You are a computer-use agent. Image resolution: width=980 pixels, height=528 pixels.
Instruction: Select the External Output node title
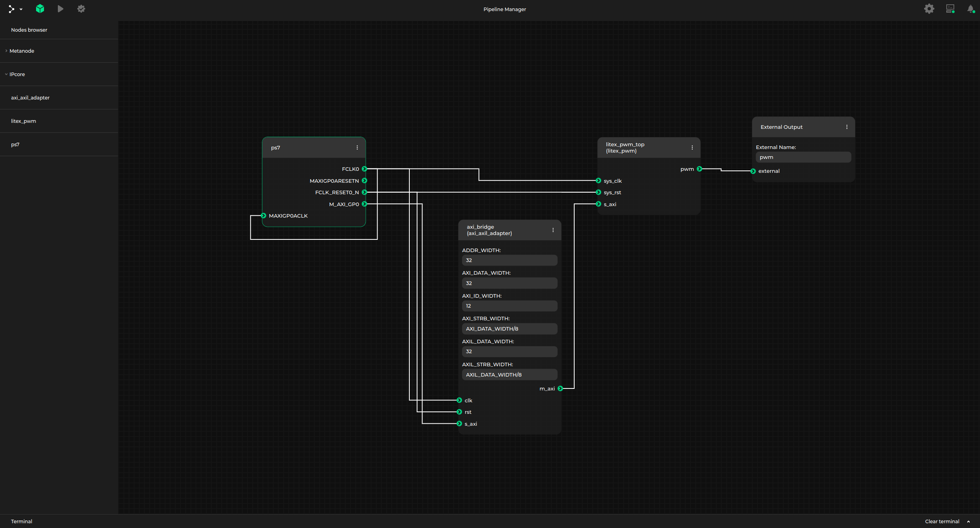click(781, 127)
